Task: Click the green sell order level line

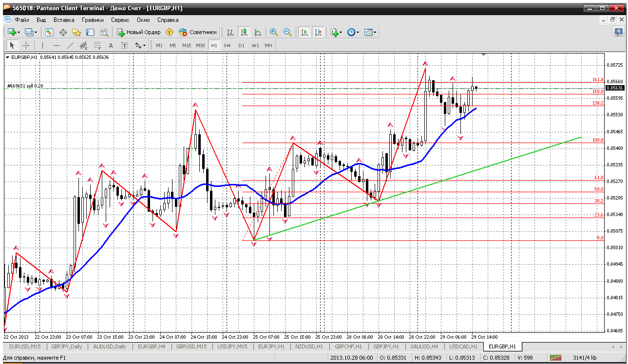Action: click(146, 89)
